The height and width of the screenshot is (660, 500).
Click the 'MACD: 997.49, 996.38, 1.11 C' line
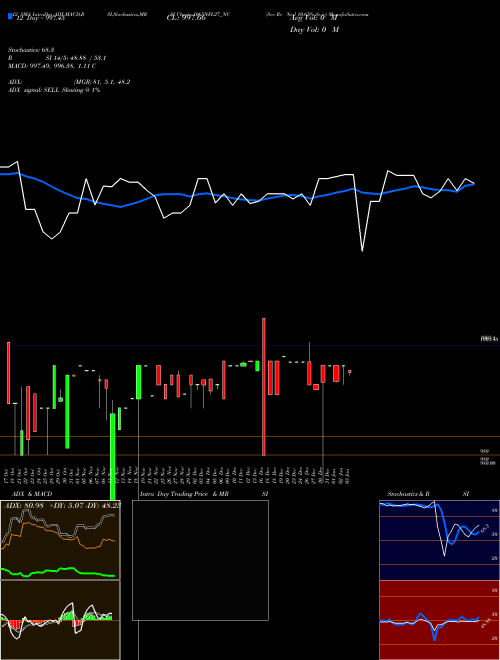(52, 66)
